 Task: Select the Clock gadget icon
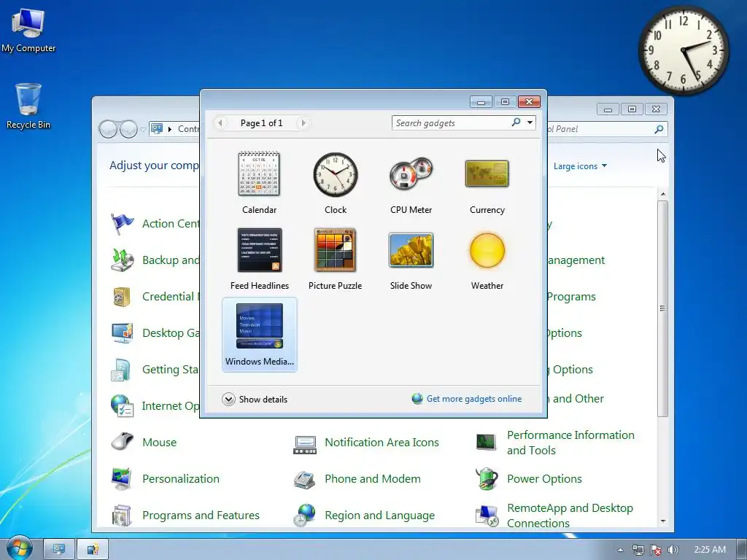coord(336,174)
